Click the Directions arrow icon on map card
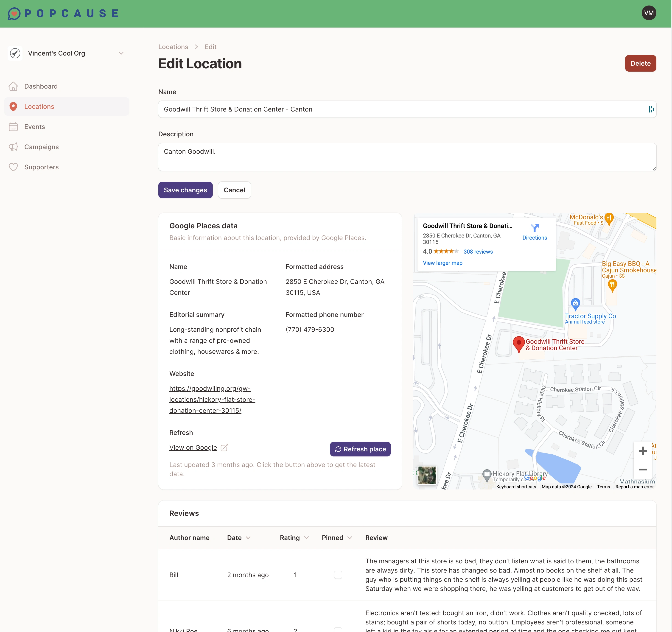 click(535, 228)
